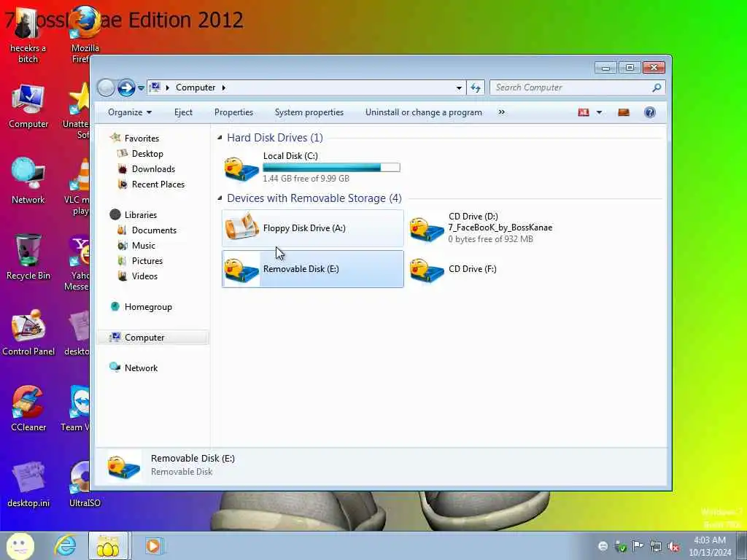Click the Eject toolbar button

183,112
